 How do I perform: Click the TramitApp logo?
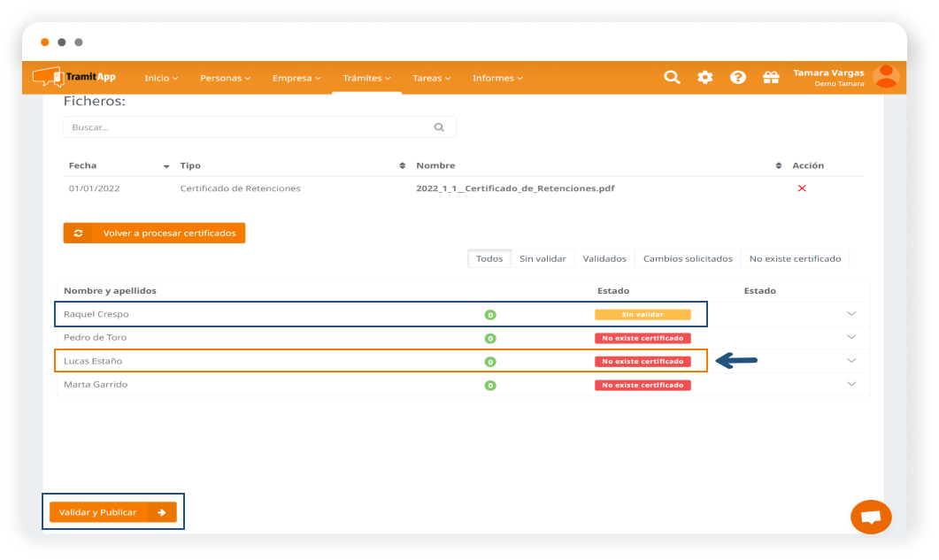click(x=74, y=78)
